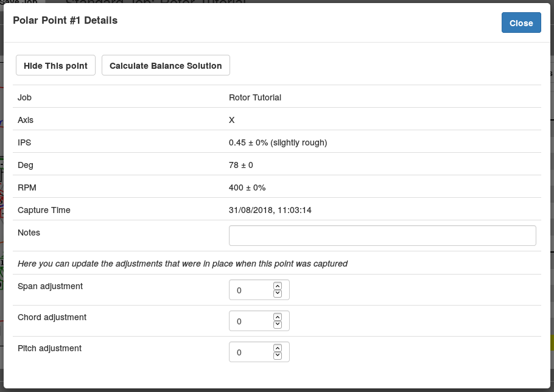Increment Chord adjustment using up arrow
554x392 pixels.
click(278, 317)
